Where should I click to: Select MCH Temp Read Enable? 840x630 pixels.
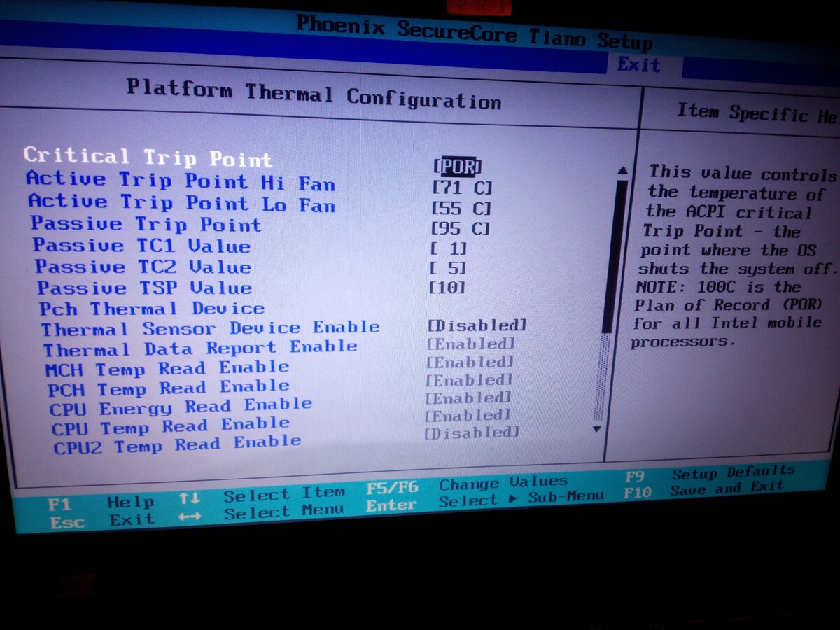[167, 368]
